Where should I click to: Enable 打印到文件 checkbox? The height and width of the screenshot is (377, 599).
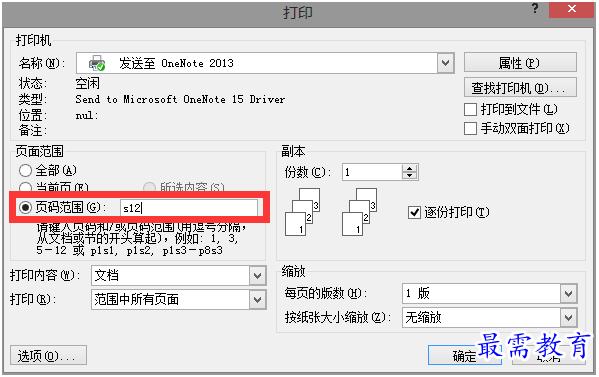(470, 110)
